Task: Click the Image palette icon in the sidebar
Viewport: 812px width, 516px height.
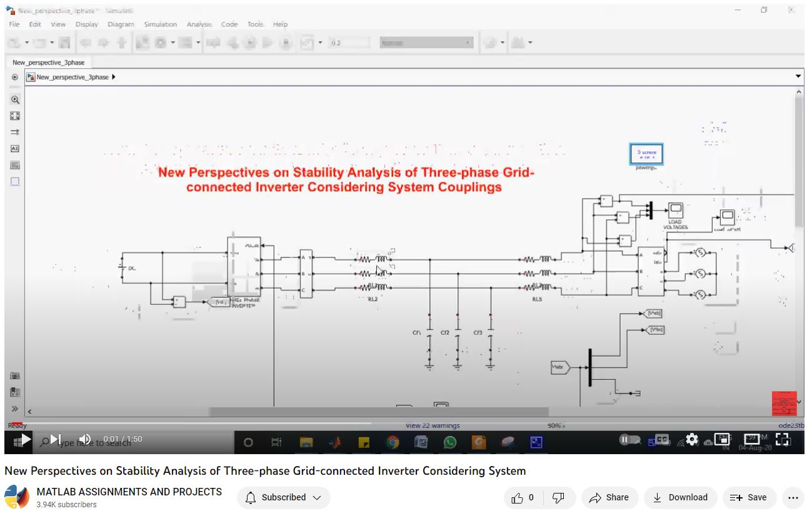Action: coord(15,165)
